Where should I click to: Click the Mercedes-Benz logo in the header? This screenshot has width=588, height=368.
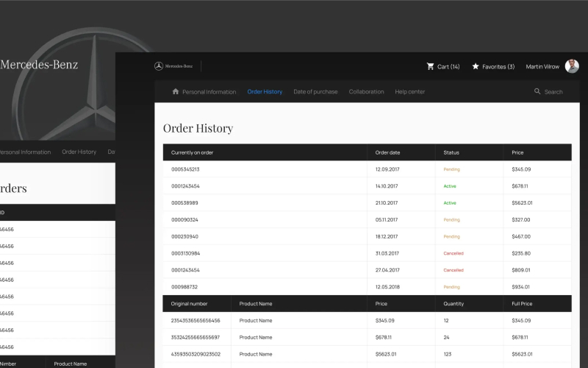(173, 66)
